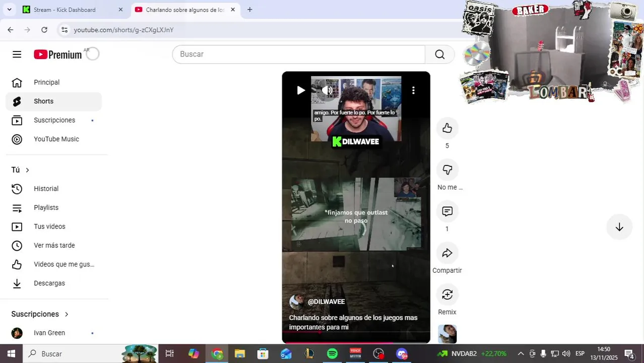Go to next Short with down arrow

tap(619, 227)
